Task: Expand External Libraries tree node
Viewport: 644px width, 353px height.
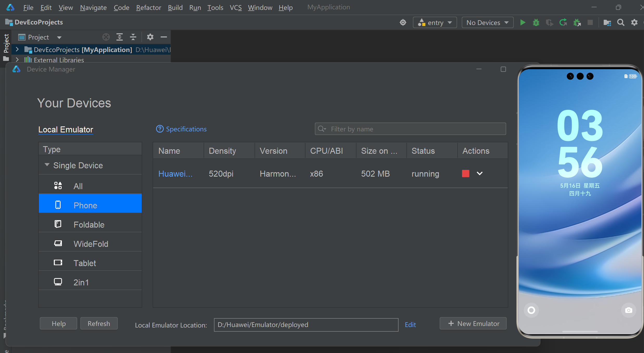Action: [x=17, y=60]
